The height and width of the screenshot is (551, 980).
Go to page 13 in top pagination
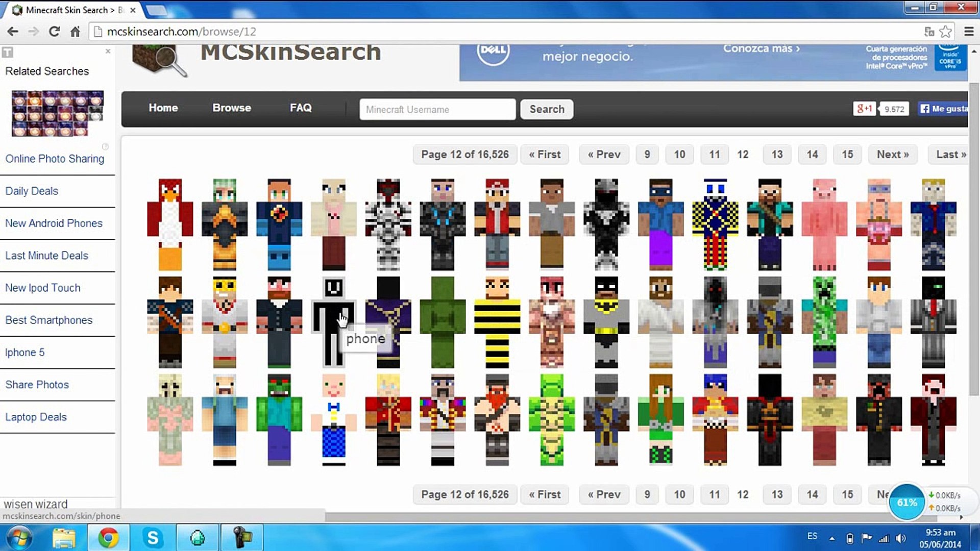[777, 155]
